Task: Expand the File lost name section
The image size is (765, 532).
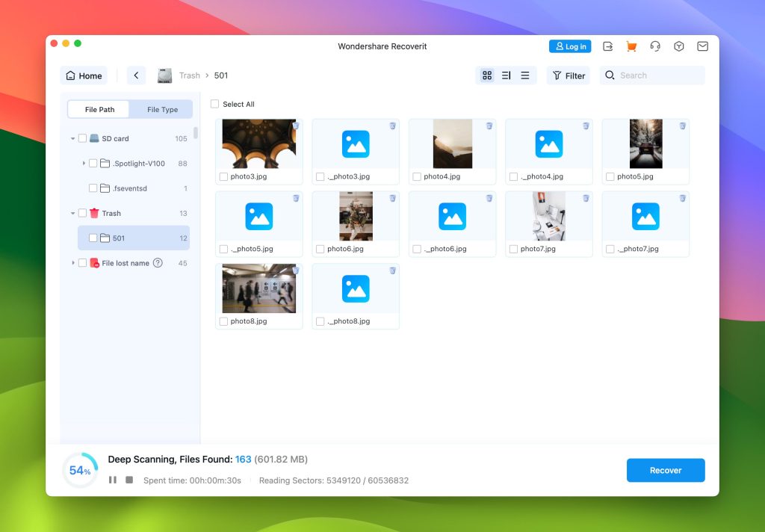Action: tap(72, 263)
